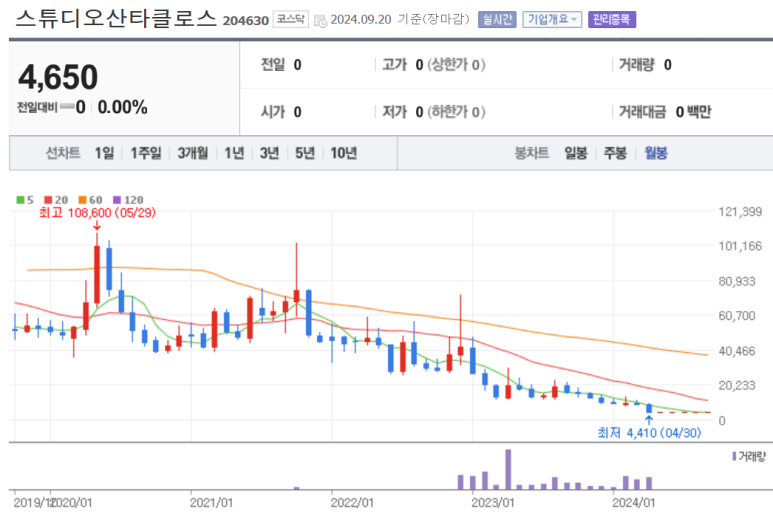This screenshot has width=773, height=514.
Task: Click the 60,700 price axis label
Action: pyautogui.click(x=737, y=316)
